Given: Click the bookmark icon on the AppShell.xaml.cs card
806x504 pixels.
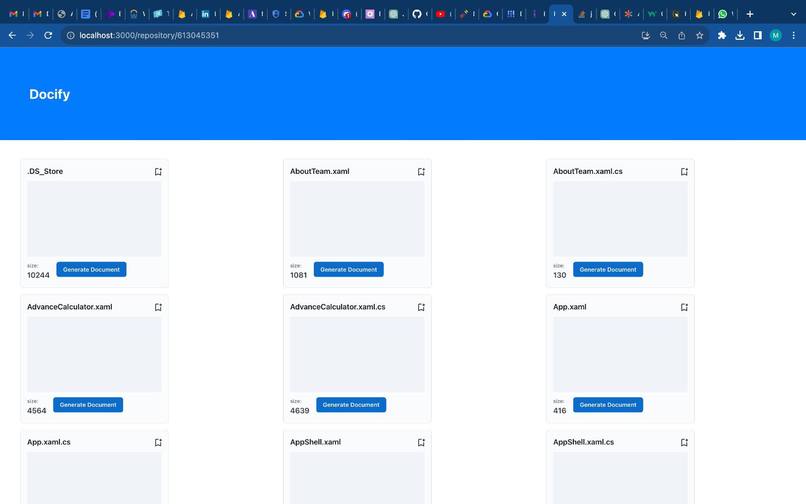Looking at the screenshot, I should point(684,442).
